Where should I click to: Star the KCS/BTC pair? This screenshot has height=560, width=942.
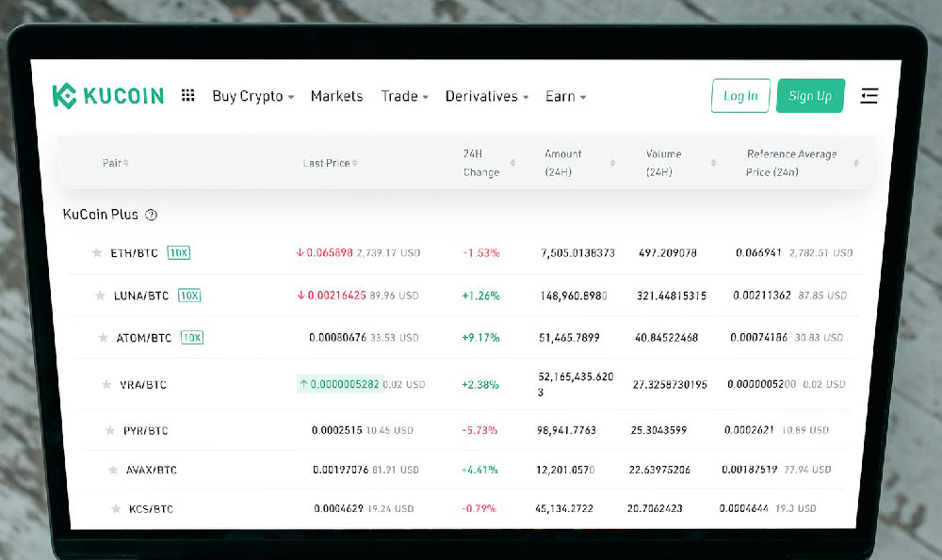pos(115,509)
